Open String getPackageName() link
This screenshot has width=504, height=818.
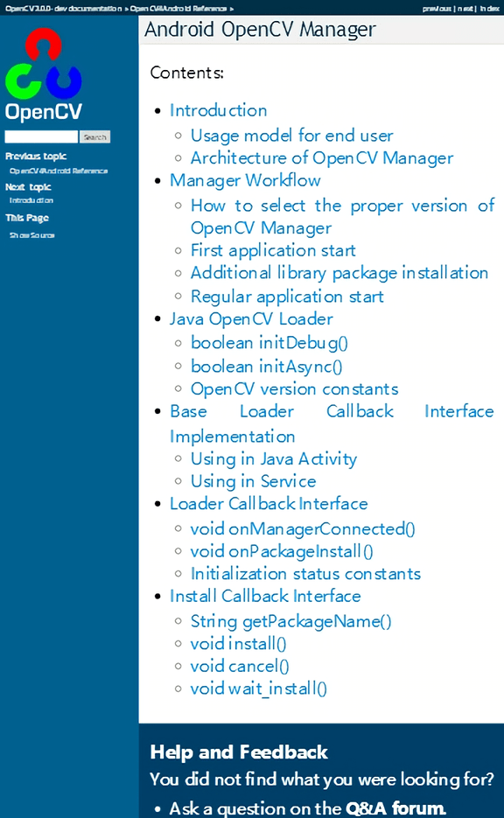pos(290,621)
